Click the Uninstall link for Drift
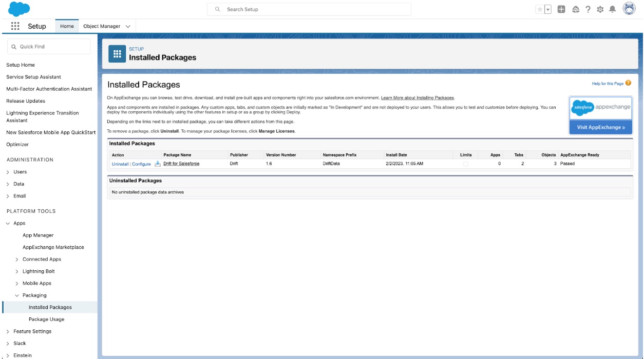 point(120,164)
